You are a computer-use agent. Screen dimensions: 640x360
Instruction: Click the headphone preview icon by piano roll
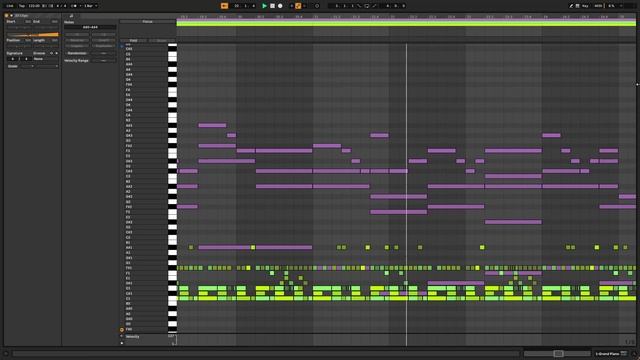pos(122,46)
